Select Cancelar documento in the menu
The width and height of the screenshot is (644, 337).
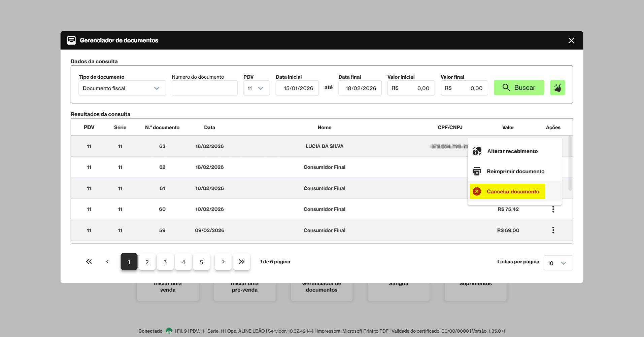[513, 192]
